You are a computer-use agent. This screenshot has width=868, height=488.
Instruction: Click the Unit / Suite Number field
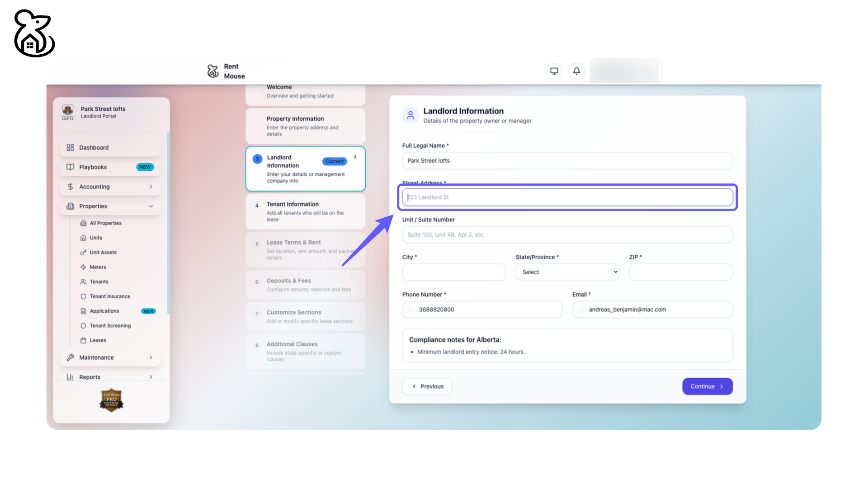click(x=567, y=235)
